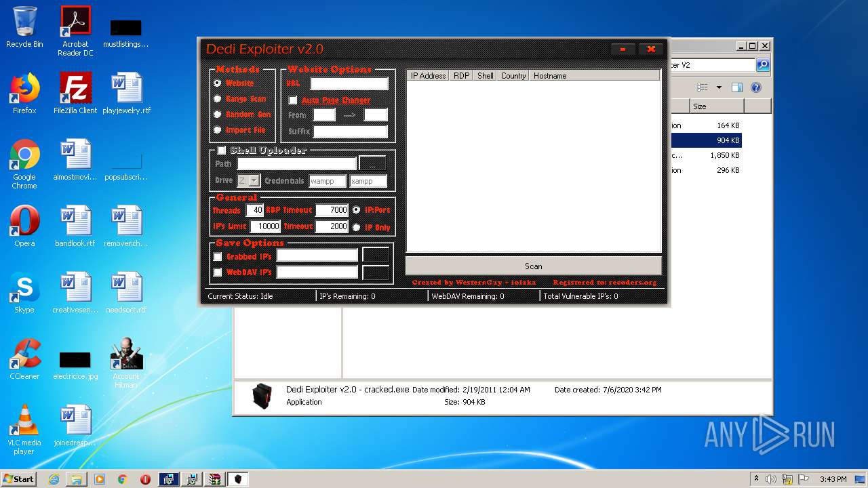Screen dimensions: 868x488
Task: Launch Google Chrome desktop shortcut
Action: pyautogui.click(x=24, y=164)
